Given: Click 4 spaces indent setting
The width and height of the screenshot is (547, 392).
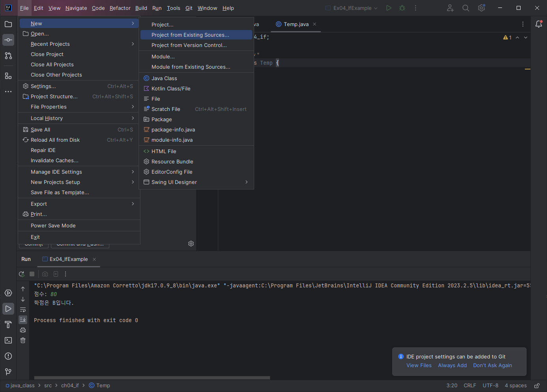Looking at the screenshot, I should (x=515, y=386).
